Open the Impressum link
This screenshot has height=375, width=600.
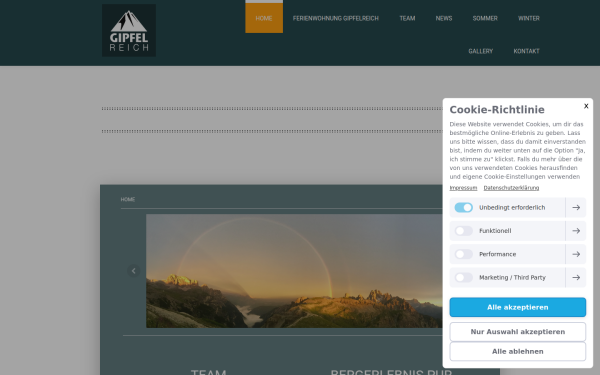(x=463, y=188)
